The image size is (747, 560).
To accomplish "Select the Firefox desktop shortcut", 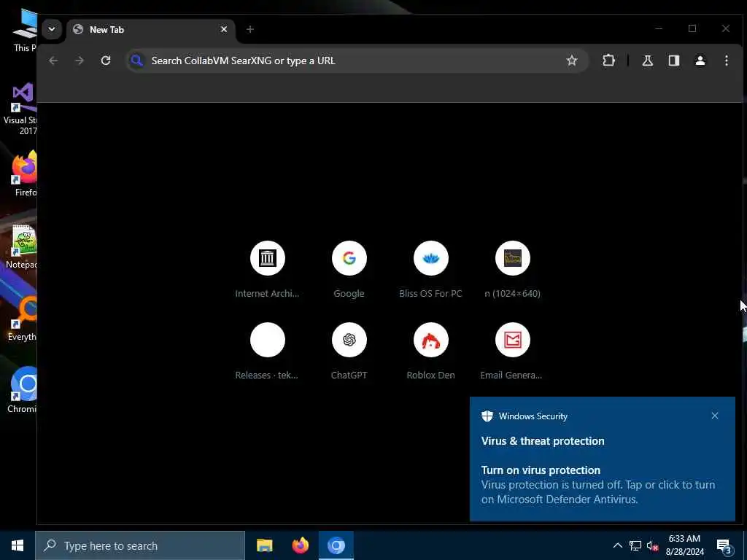I will tap(25, 174).
